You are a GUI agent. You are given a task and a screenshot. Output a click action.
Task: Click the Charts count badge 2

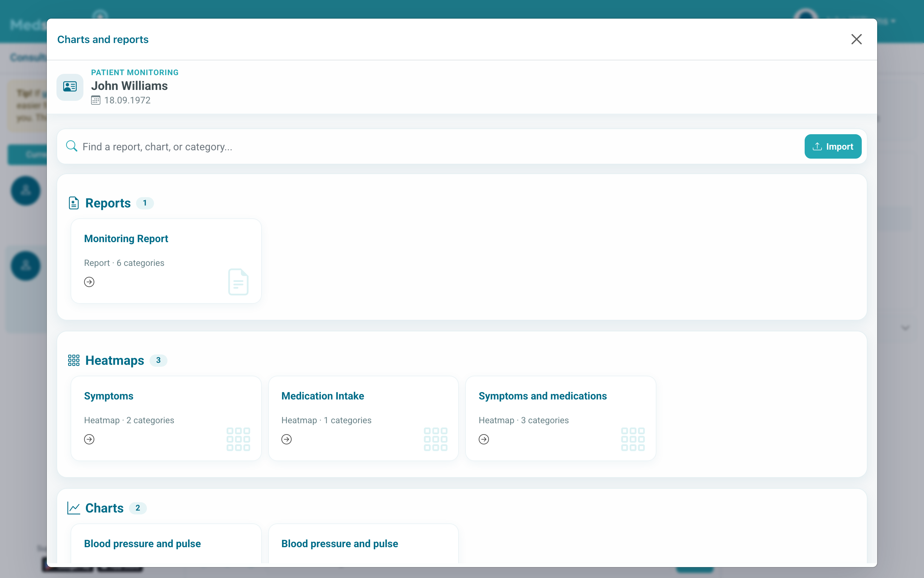(138, 508)
